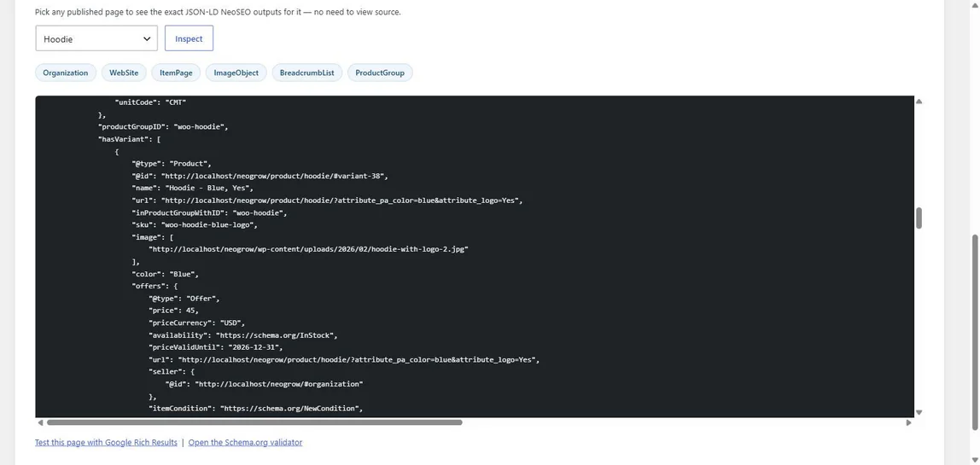Click the "unitCode": "CMT" line
The height and width of the screenshot is (465, 980).
pyautogui.click(x=150, y=102)
